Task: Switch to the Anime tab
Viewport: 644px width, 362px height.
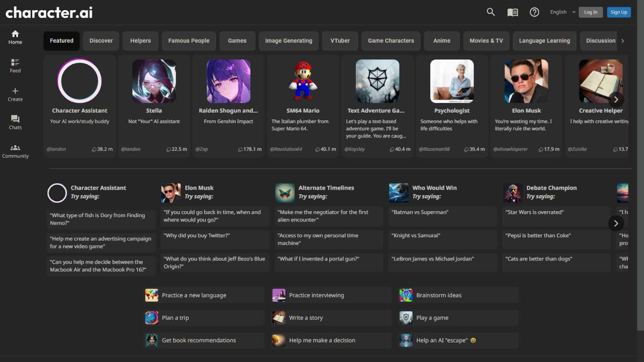Action: (442, 41)
